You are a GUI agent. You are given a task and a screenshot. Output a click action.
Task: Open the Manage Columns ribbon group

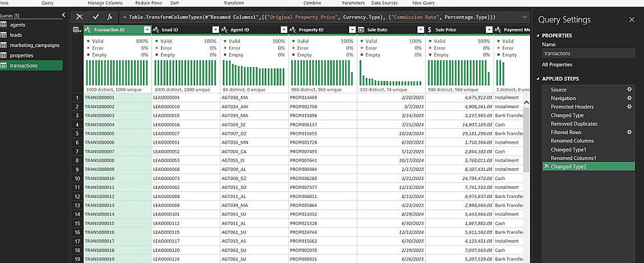pos(105,3)
